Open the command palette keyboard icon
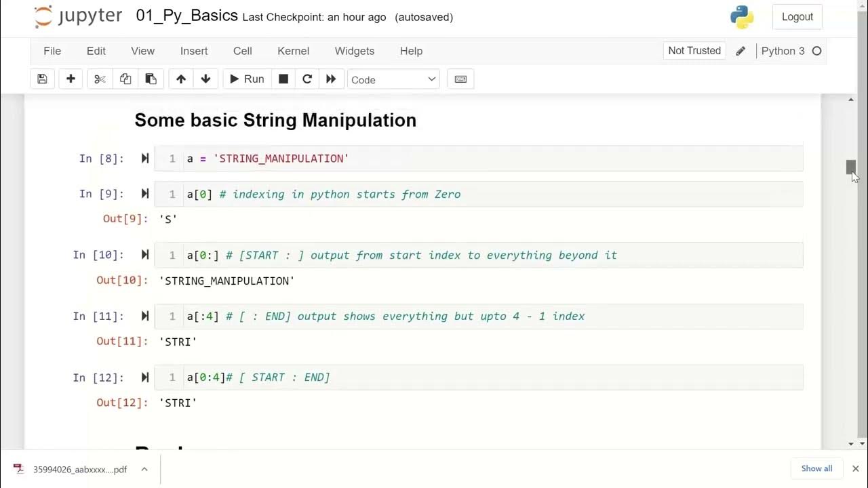Image resolution: width=868 pixels, height=488 pixels. pos(460,79)
